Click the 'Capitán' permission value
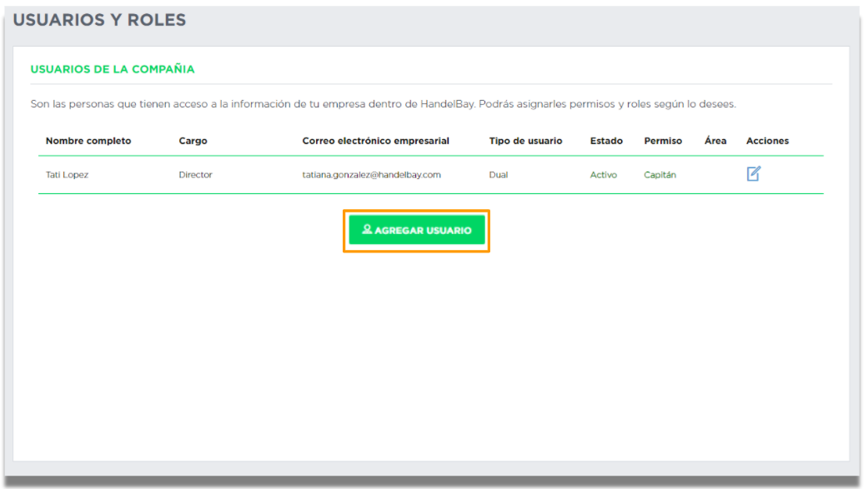 tap(660, 175)
